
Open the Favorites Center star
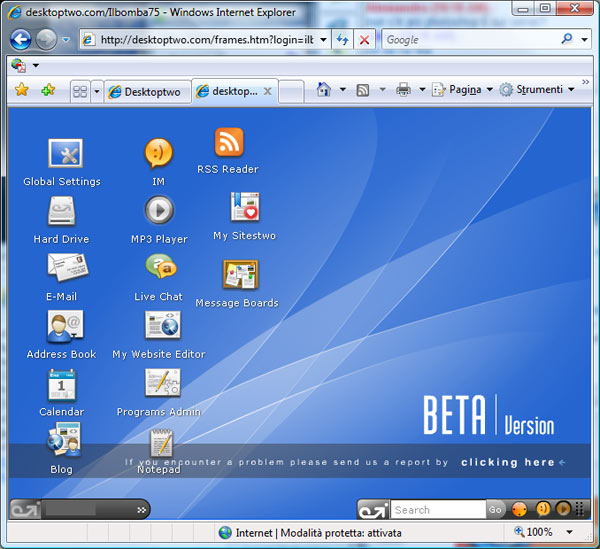[x=22, y=90]
